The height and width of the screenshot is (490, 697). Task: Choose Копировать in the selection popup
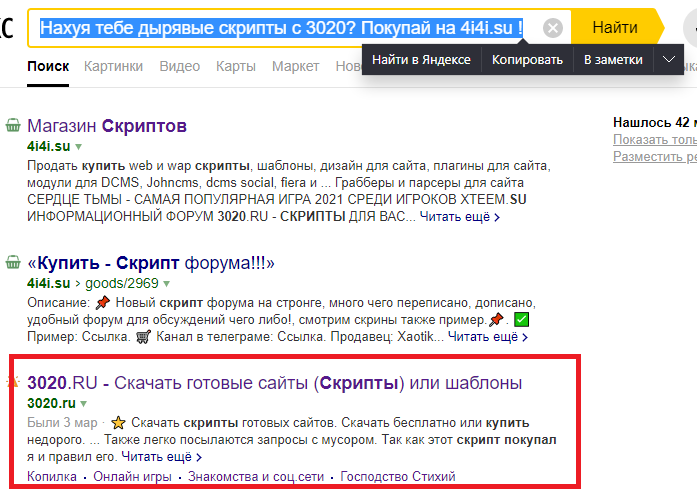point(526,60)
